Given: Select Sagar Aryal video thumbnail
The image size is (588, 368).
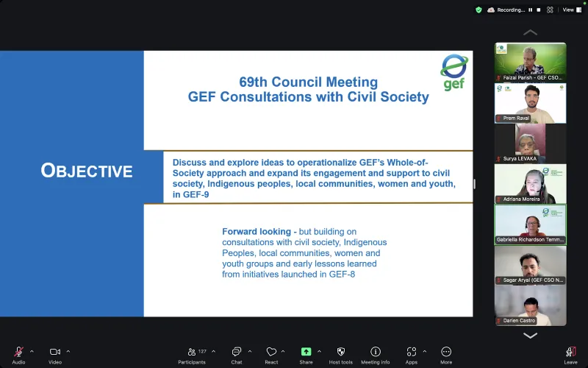Looking at the screenshot, I should (x=530, y=265).
